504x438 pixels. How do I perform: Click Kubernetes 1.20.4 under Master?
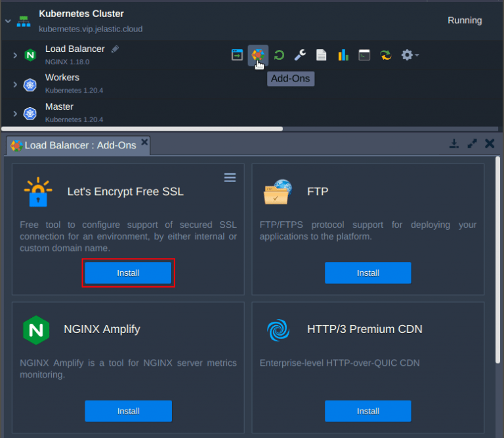pyautogui.click(x=74, y=120)
